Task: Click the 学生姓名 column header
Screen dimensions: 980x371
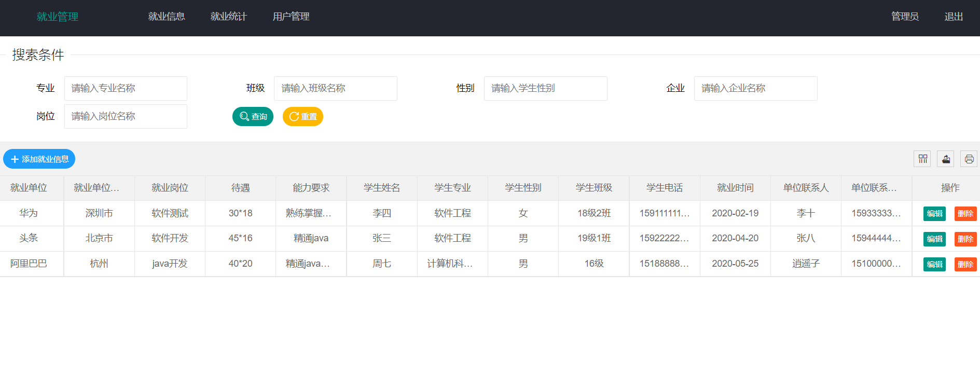Action: (x=382, y=188)
